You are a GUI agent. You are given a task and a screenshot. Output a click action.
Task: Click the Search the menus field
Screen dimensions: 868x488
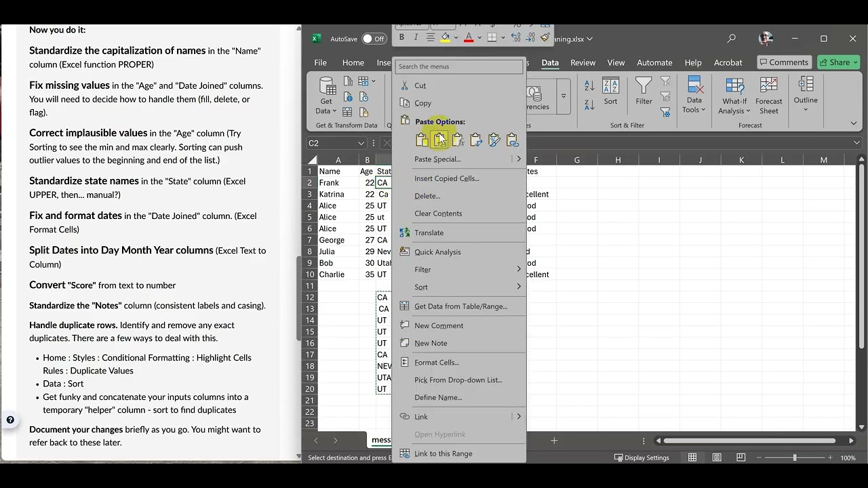pos(459,66)
